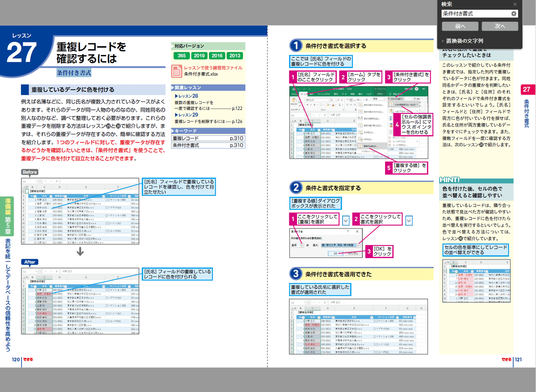Click the callout ここをクリックして書式を選択
Viewport: 536px width, 392px height.
click(378, 220)
